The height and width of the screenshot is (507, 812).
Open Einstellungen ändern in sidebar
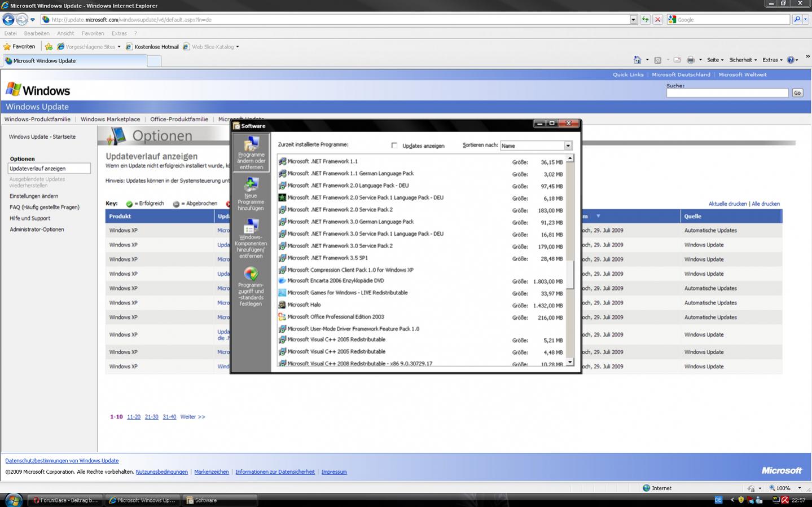[34, 196]
